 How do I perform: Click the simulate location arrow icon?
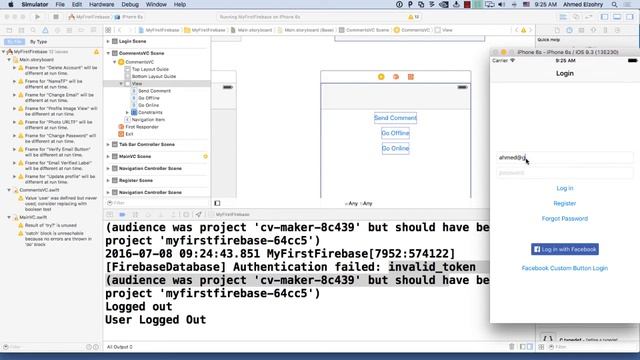click(198, 214)
